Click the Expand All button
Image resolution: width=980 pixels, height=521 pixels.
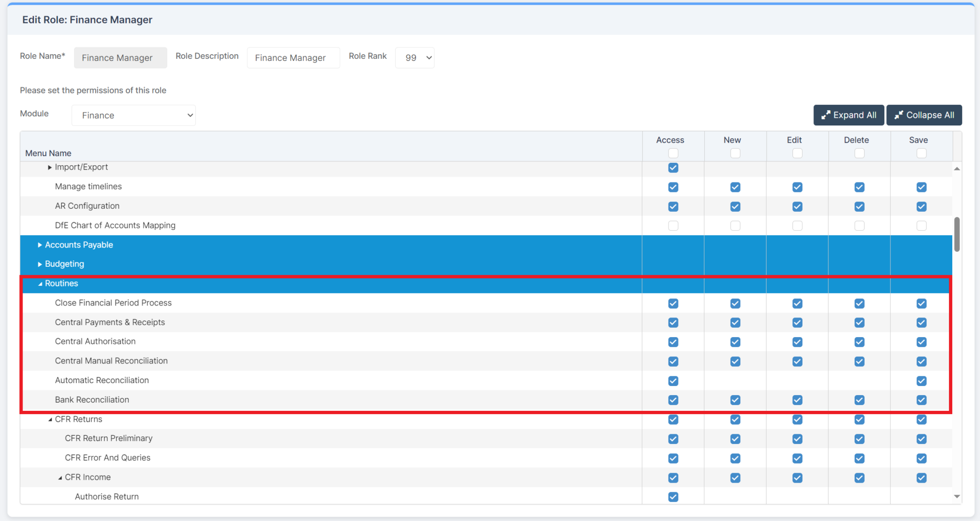pyautogui.click(x=848, y=115)
